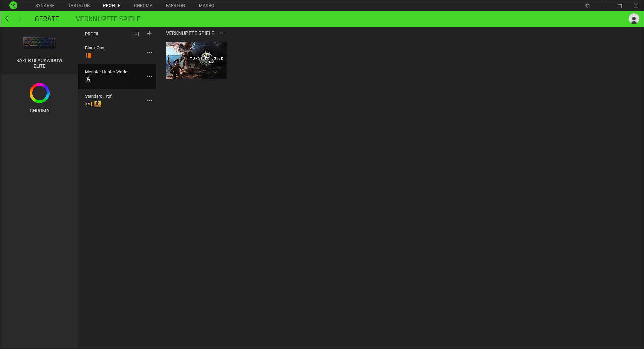Add a linked game via plus icon
This screenshot has width=644, height=349.
[221, 33]
